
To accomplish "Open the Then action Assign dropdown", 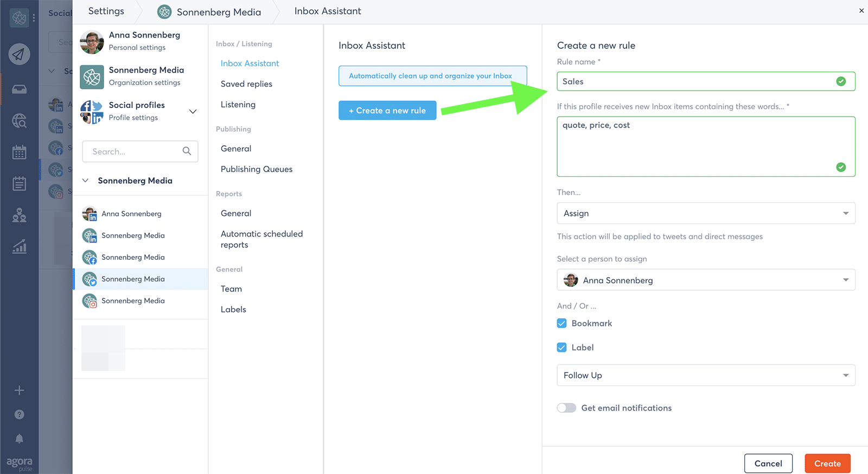I will (705, 213).
